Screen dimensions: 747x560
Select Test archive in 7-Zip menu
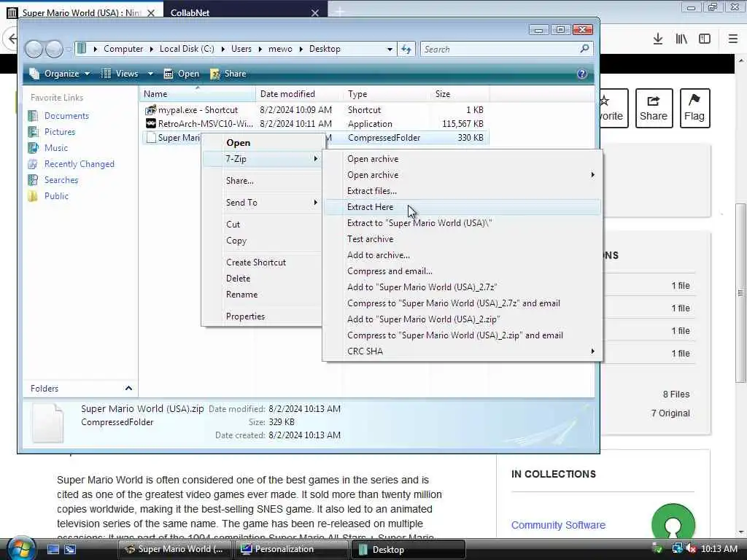click(x=462, y=239)
